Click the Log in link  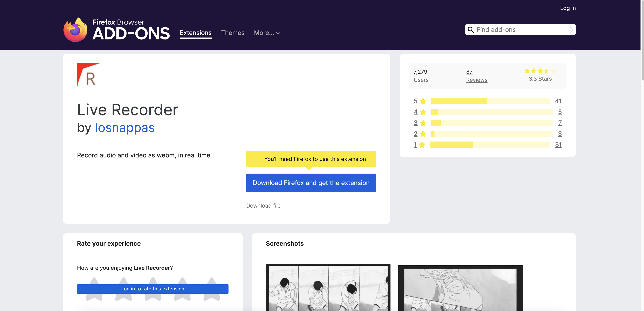tap(568, 8)
